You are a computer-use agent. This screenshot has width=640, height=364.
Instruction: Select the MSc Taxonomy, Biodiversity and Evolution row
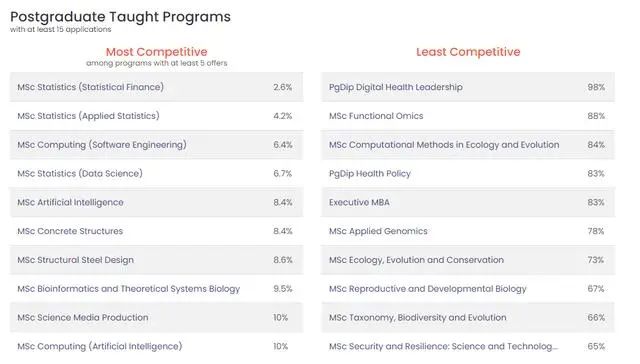click(468, 317)
